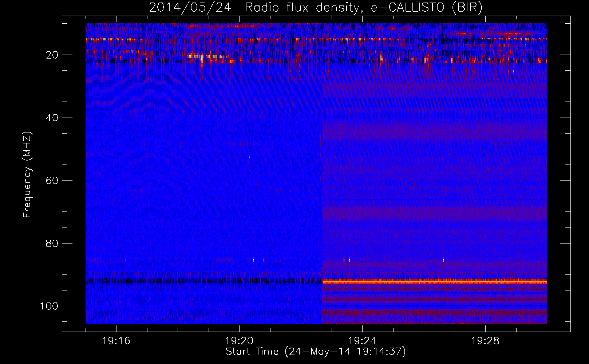589x364 pixels.
Task: Click the "Start Time (24-May-14 19:14:37)" x-axis label
Action: coord(316,352)
